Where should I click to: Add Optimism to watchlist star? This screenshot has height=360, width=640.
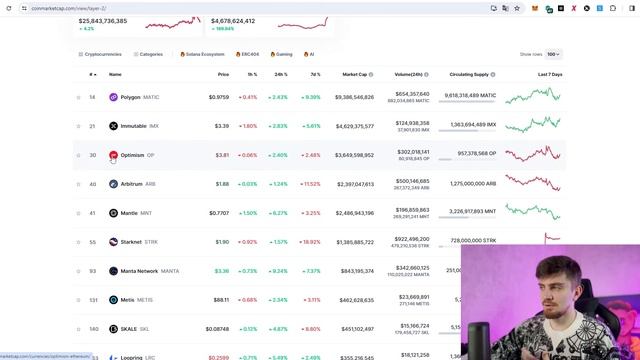coord(78,156)
